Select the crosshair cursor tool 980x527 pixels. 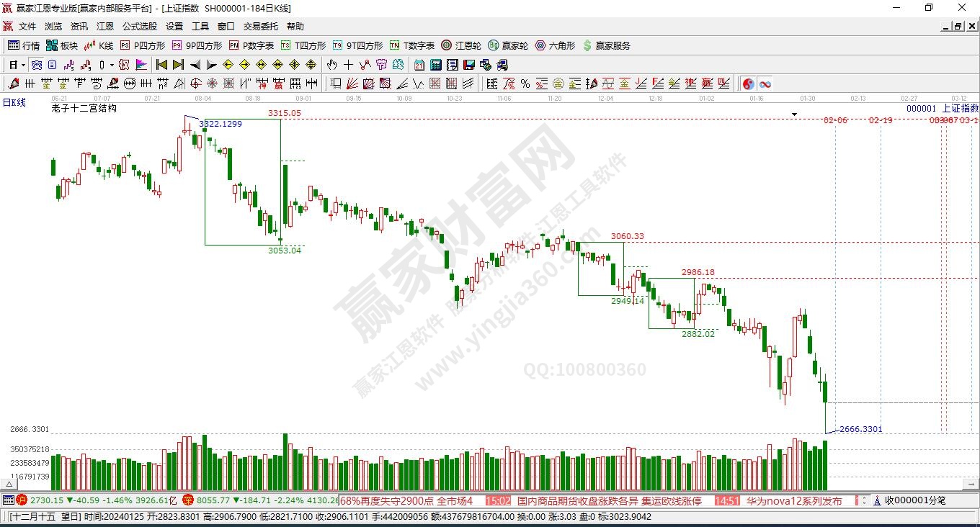click(348, 65)
